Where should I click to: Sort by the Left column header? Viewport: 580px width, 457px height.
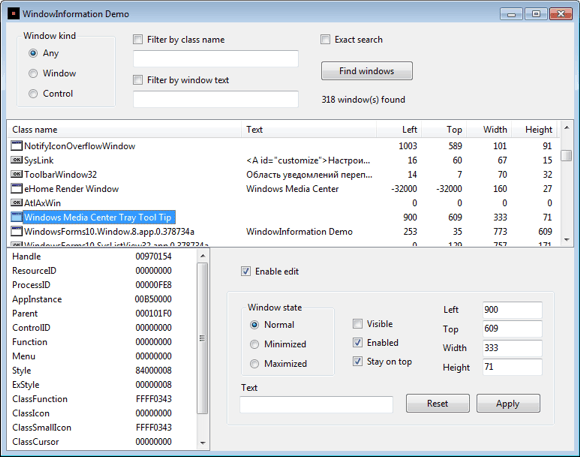[x=399, y=130]
